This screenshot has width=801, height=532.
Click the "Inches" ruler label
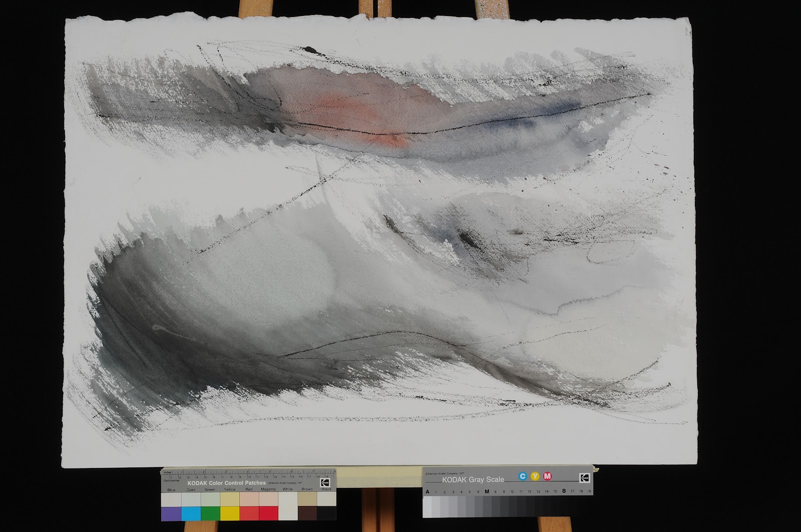tap(167, 472)
